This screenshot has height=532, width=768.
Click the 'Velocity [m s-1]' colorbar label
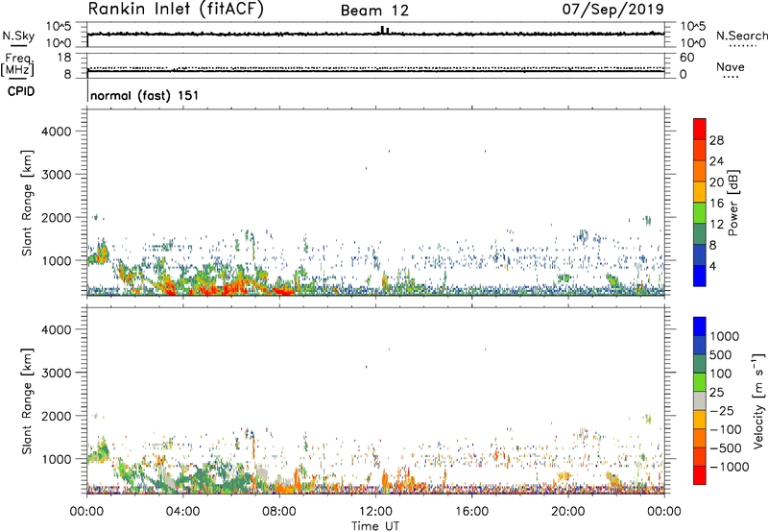coord(758,400)
